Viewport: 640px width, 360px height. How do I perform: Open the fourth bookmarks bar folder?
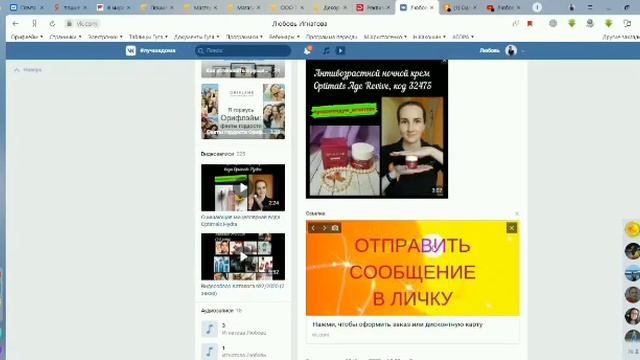point(148,37)
